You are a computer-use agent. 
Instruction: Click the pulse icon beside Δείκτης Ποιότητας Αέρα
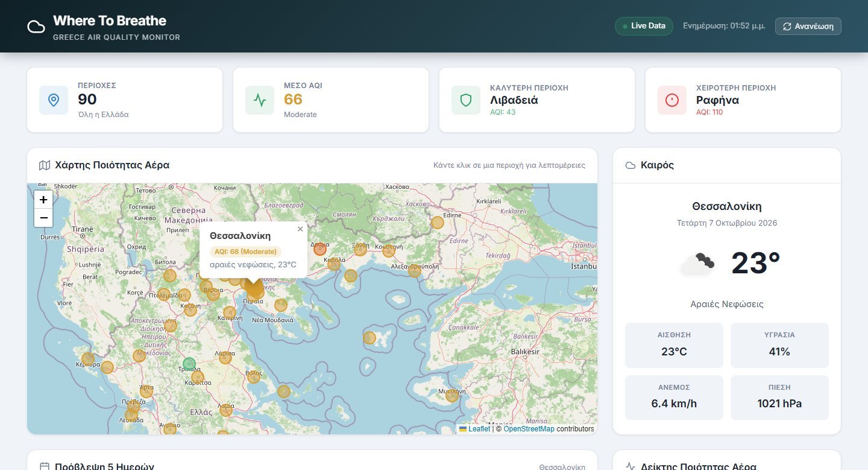[x=631, y=466]
